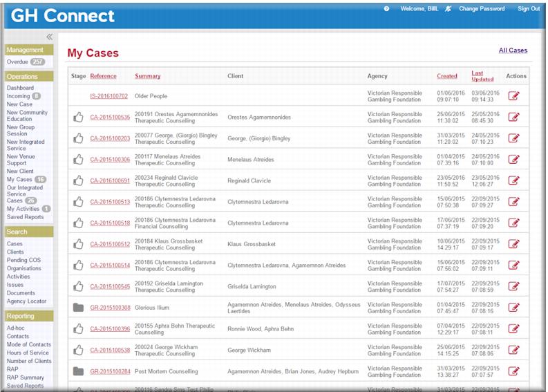Image resolution: width=548 pixels, height=392 pixels.
Task: Edit case CA-2015100203 via action icon
Action: [513, 138]
